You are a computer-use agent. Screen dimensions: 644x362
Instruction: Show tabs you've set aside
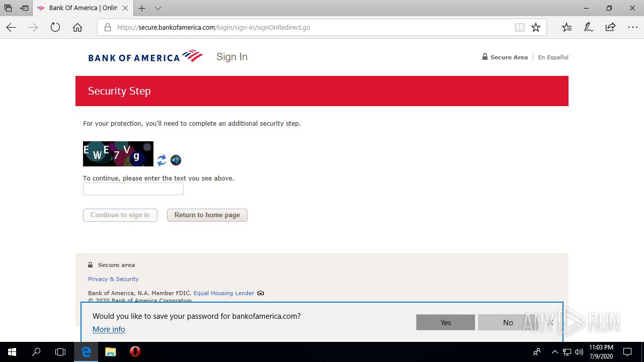click(x=8, y=8)
